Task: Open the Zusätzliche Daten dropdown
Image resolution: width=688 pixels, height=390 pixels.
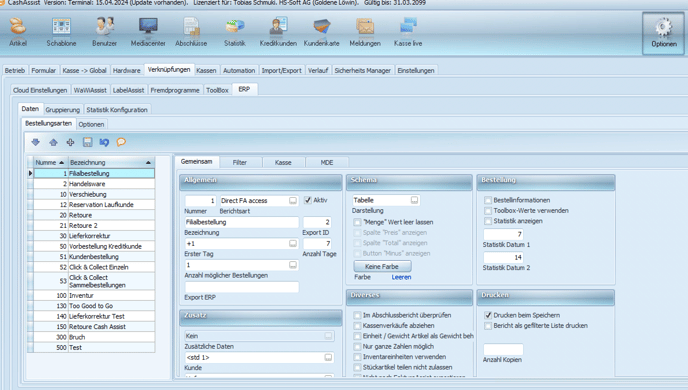Action: click(328, 336)
